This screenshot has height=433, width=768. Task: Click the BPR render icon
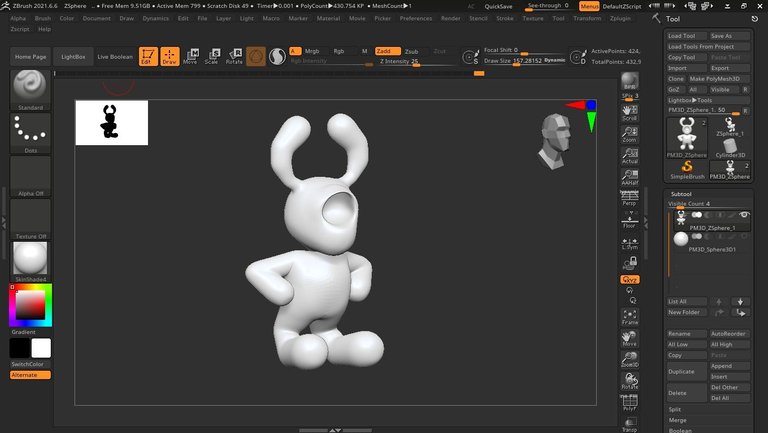(x=629, y=81)
